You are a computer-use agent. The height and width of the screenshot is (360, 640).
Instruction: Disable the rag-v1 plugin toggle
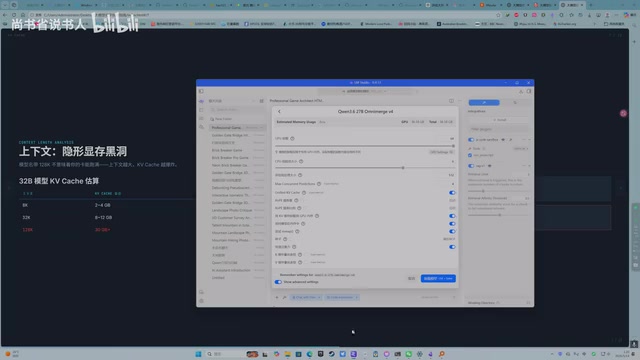point(471,166)
